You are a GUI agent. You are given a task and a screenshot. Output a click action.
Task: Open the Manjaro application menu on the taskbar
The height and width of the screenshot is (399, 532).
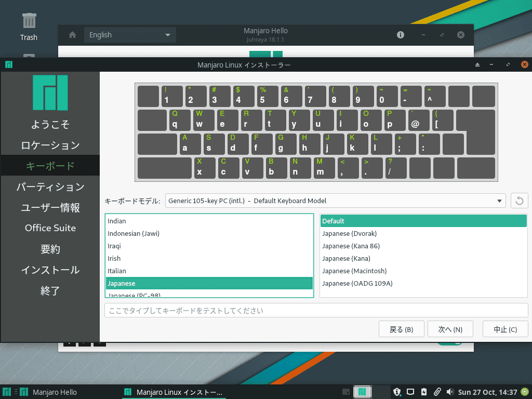[x=7, y=392]
